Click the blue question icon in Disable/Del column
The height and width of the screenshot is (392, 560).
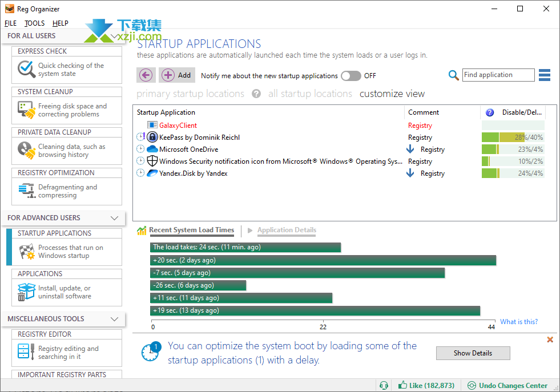[x=490, y=112]
